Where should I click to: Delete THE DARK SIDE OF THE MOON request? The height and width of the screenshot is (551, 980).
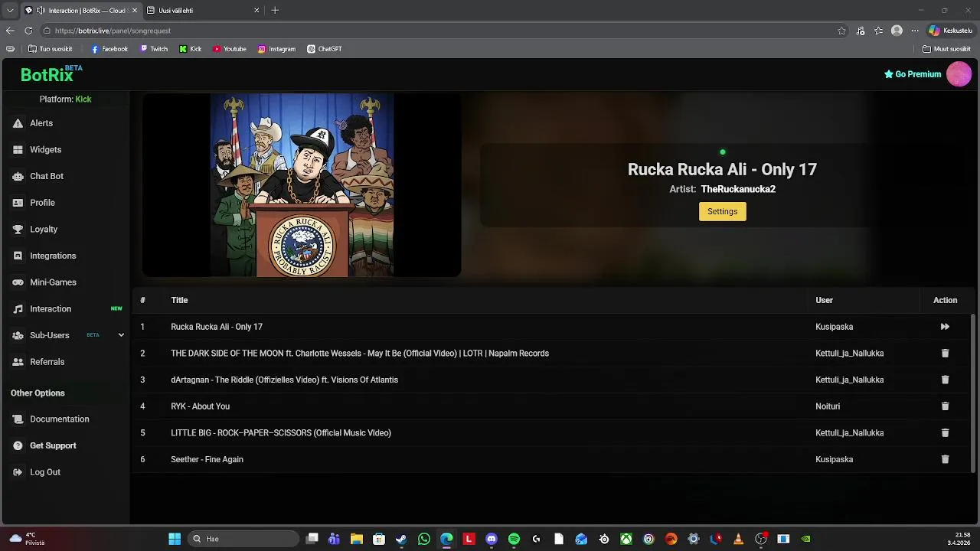945,354
